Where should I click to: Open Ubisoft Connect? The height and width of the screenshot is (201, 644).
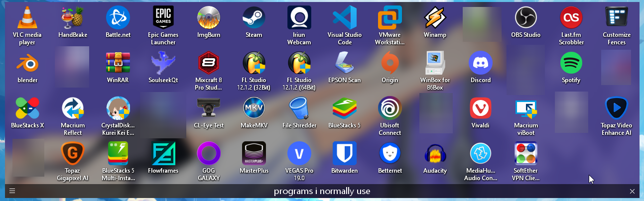(x=390, y=109)
